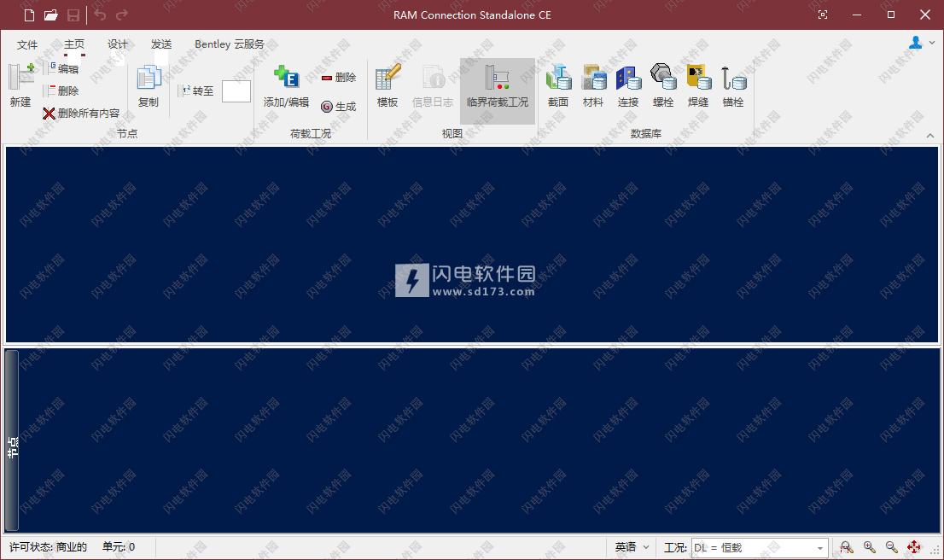Click 生成 to generate load cases
Viewport: 944px width, 560px height.
[339, 107]
